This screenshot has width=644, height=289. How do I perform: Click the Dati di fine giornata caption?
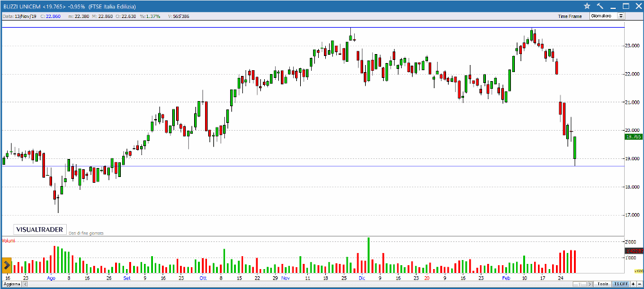click(x=86, y=232)
